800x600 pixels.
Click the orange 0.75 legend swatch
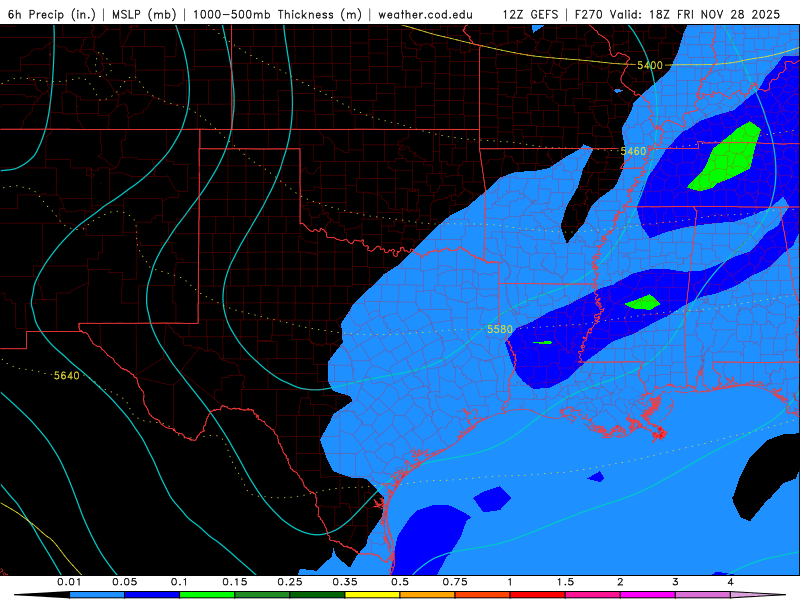tap(428, 595)
